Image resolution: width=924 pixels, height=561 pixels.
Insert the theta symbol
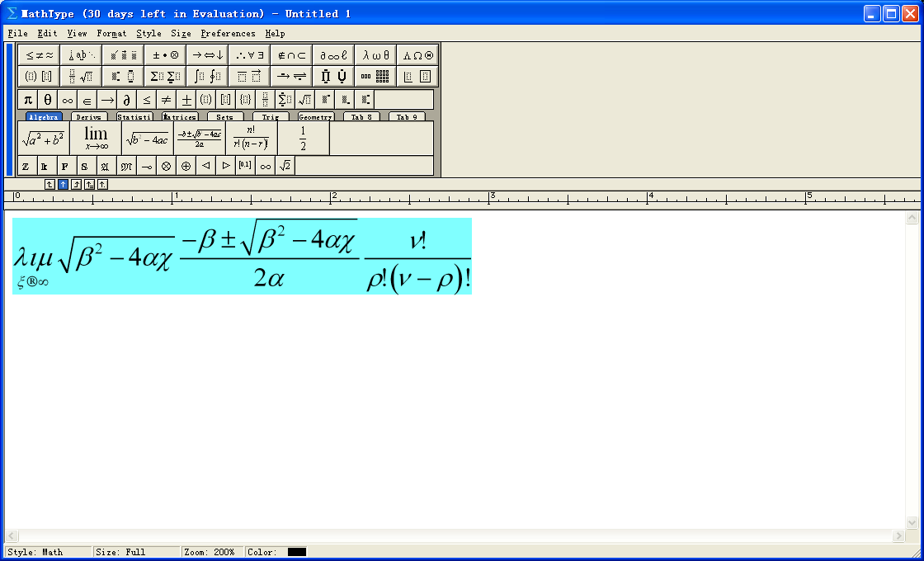pos(48,100)
